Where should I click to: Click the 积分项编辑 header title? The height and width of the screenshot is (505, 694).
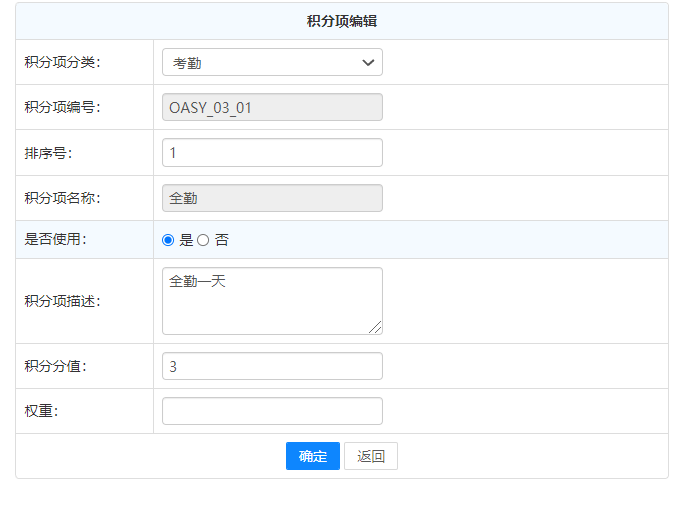point(341,21)
